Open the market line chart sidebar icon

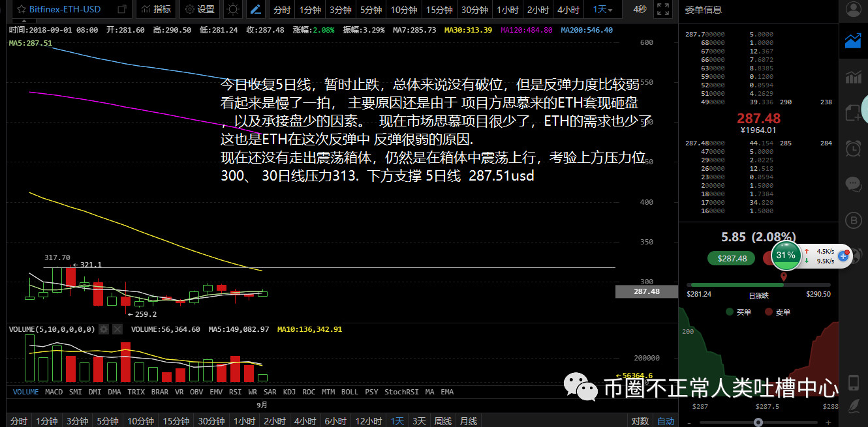(852, 40)
